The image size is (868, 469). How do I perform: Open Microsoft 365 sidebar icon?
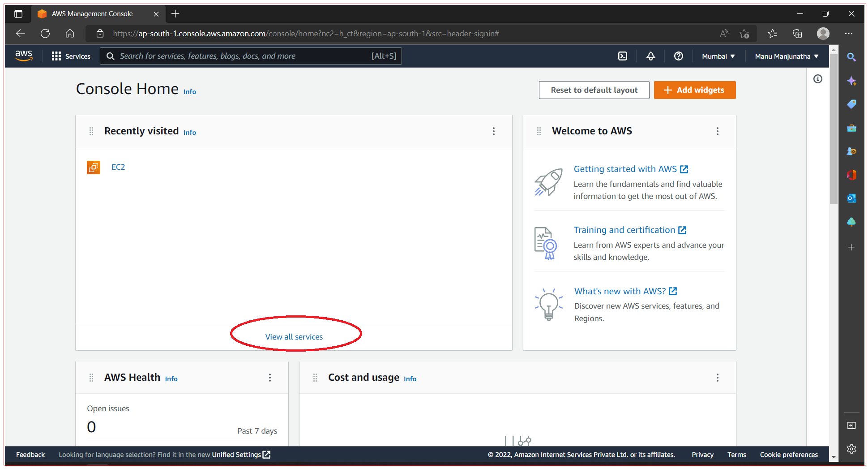pos(852,175)
